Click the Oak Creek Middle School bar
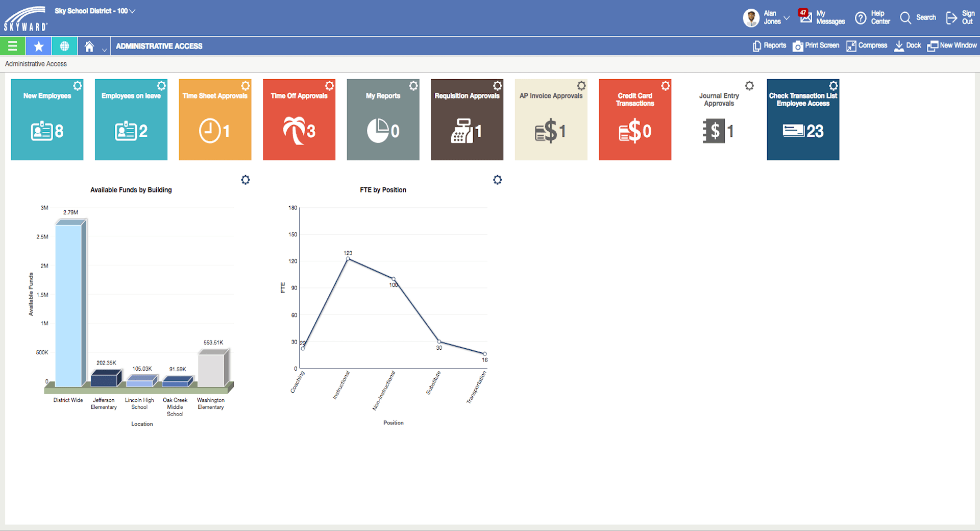 point(178,382)
